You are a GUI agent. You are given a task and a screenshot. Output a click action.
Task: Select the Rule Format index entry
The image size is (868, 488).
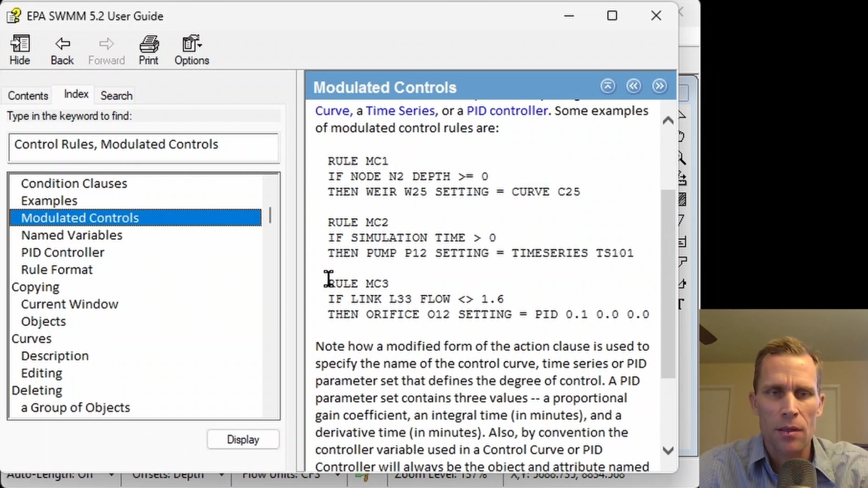(x=57, y=270)
